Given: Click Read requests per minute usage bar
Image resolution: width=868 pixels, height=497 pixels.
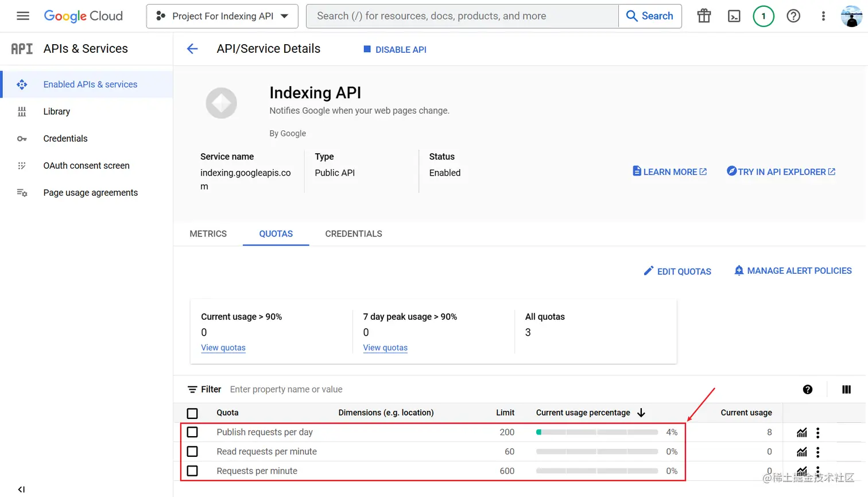Looking at the screenshot, I should point(597,452).
